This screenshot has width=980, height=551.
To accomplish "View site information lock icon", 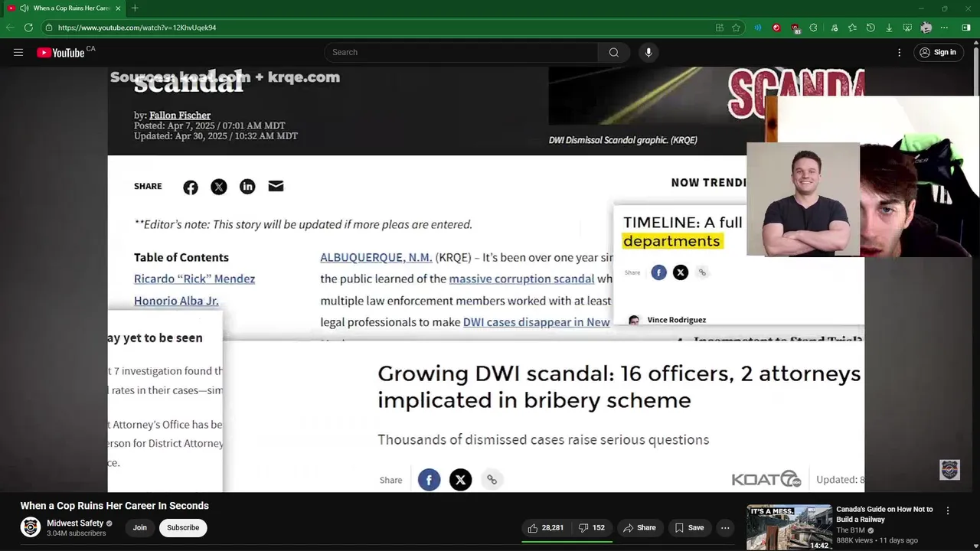I will (49, 28).
